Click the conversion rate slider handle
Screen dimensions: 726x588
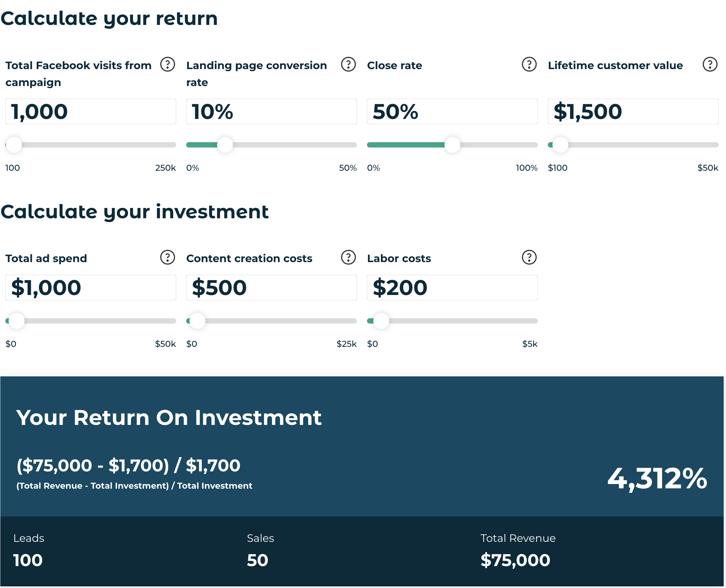225,145
